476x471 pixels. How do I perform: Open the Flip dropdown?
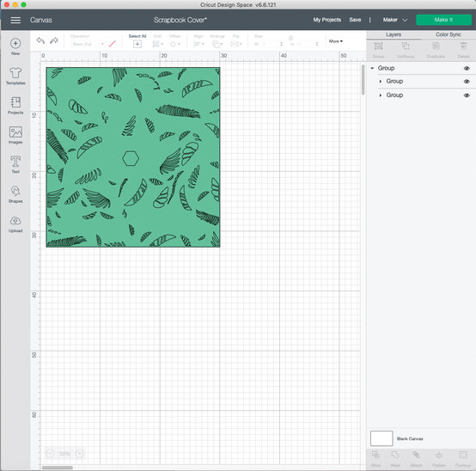pyautogui.click(x=236, y=44)
